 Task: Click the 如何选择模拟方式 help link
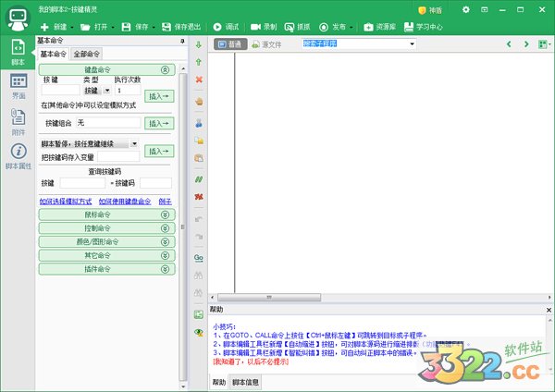coord(65,201)
